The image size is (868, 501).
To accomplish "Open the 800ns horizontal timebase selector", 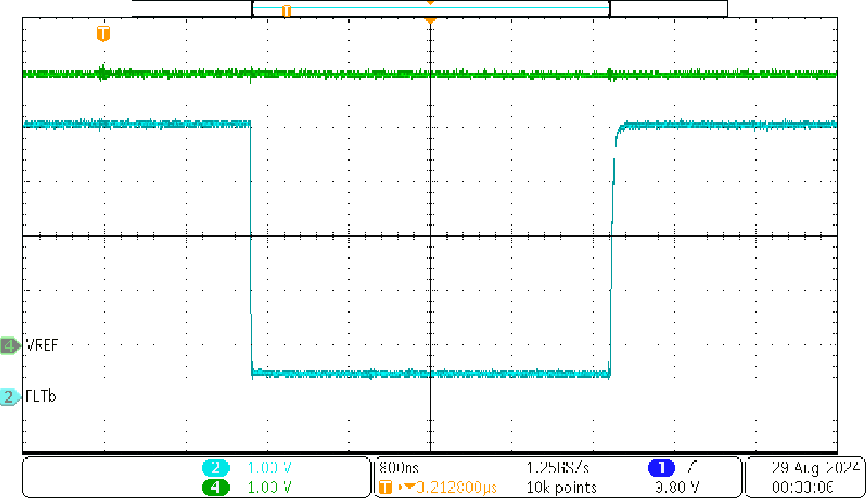I will (x=399, y=469).
